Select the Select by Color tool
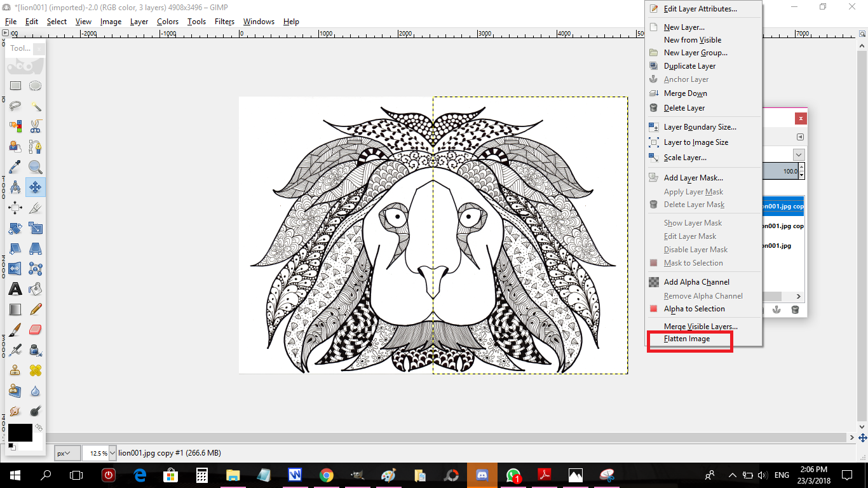The height and width of the screenshot is (488, 868). (x=15, y=126)
